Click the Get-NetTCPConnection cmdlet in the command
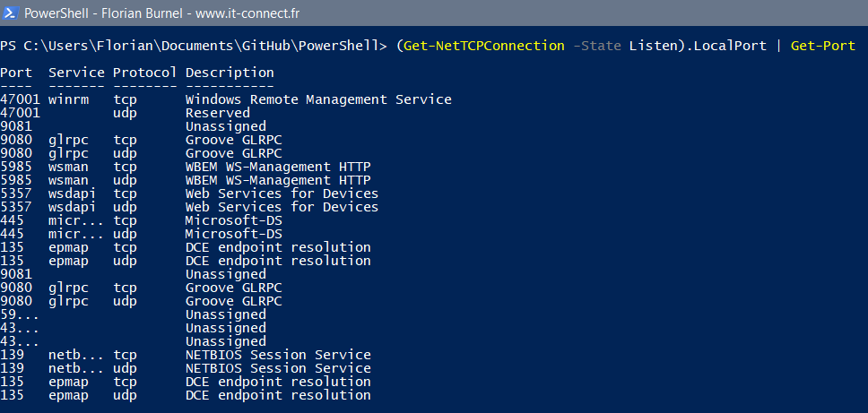 coord(483,46)
